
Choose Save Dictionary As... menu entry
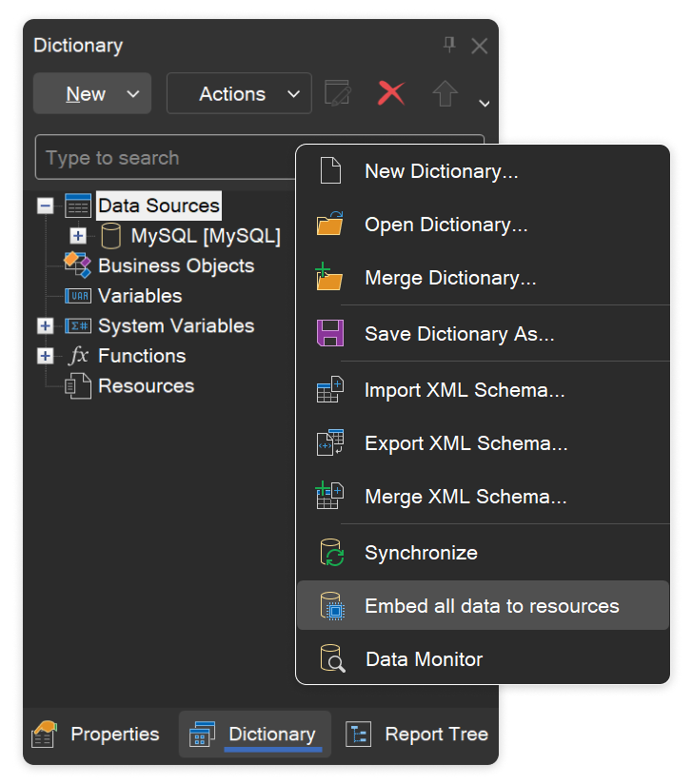coord(483,334)
